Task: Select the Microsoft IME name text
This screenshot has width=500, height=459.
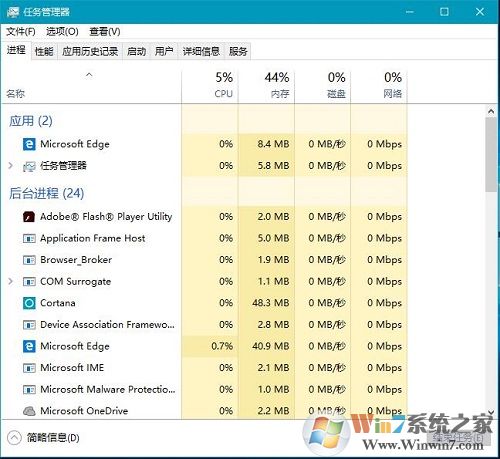Action: pyautogui.click(x=72, y=368)
